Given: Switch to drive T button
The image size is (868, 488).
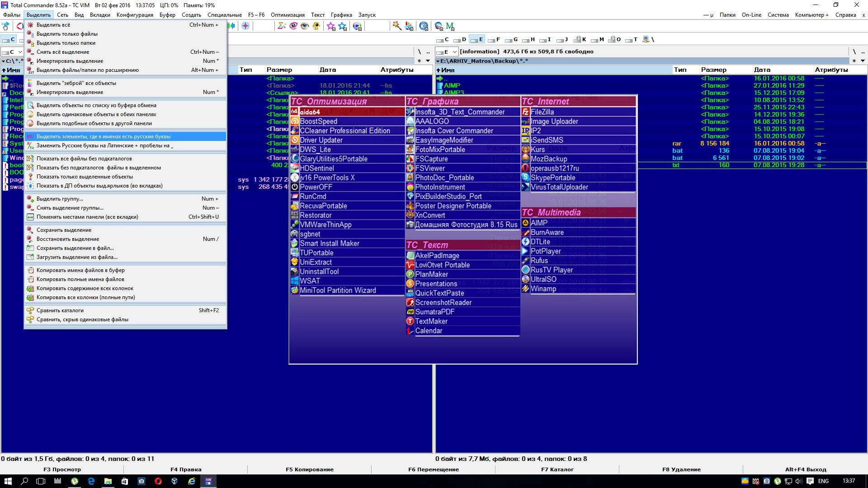Looking at the screenshot, I should tap(631, 40).
